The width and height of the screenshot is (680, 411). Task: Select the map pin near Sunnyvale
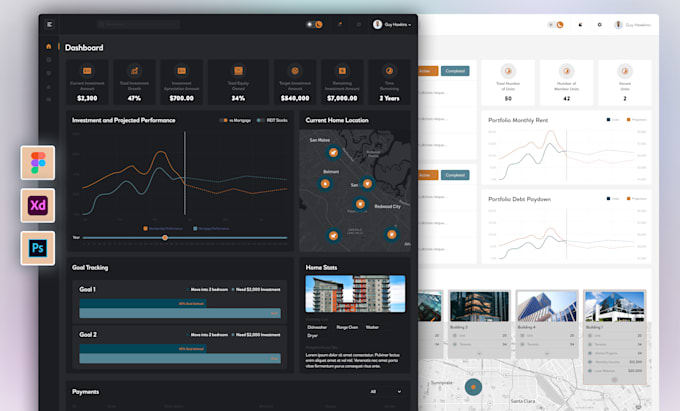tap(473, 387)
